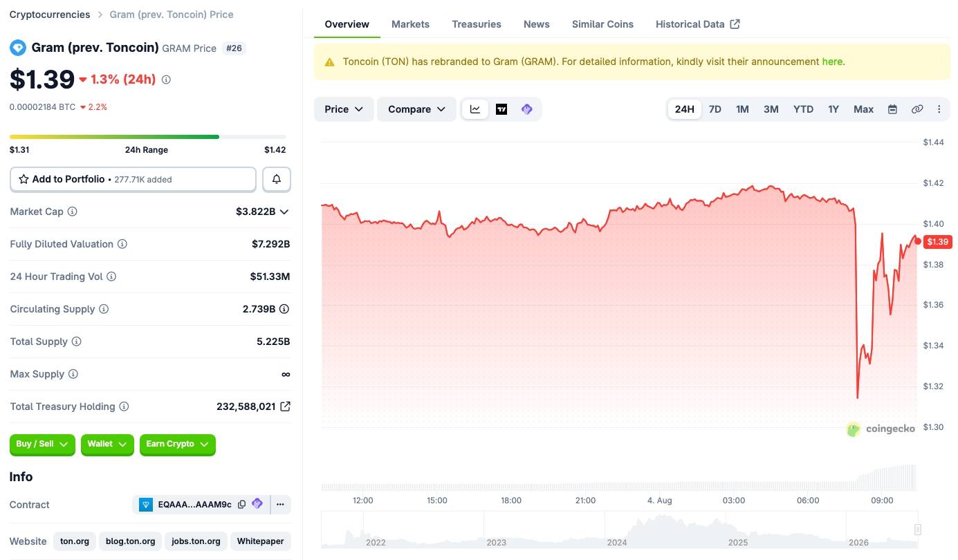
Task: Click the info icon beside 1.3% (24h)
Action: (x=166, y=80)
